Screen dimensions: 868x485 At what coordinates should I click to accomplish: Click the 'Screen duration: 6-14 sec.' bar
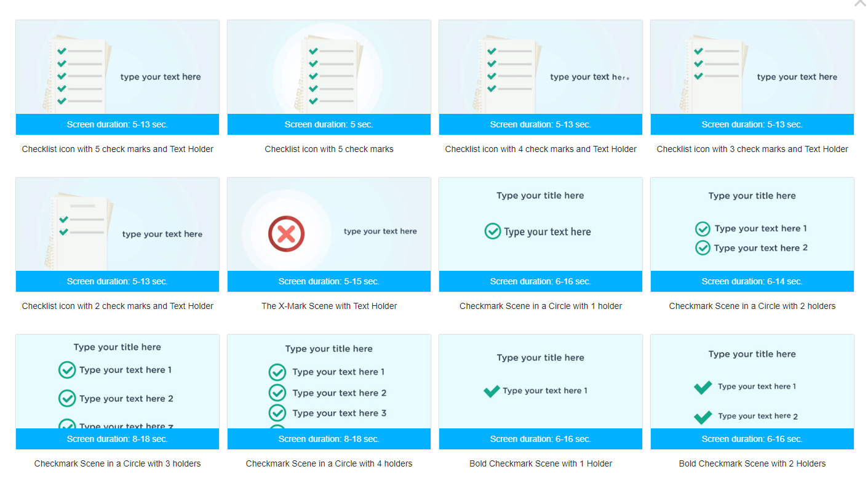pyautogui.click(x=752, y=281)
